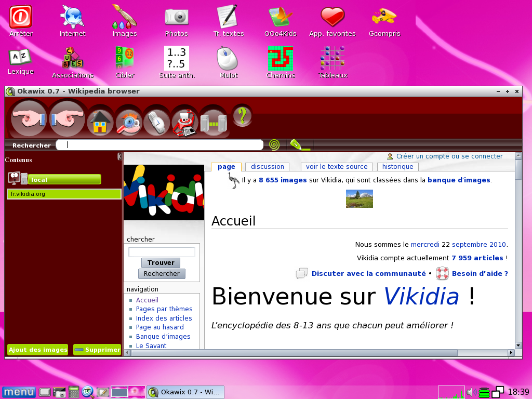Launch Tr. textes word processor icon
532x399 pixels.
229,21
